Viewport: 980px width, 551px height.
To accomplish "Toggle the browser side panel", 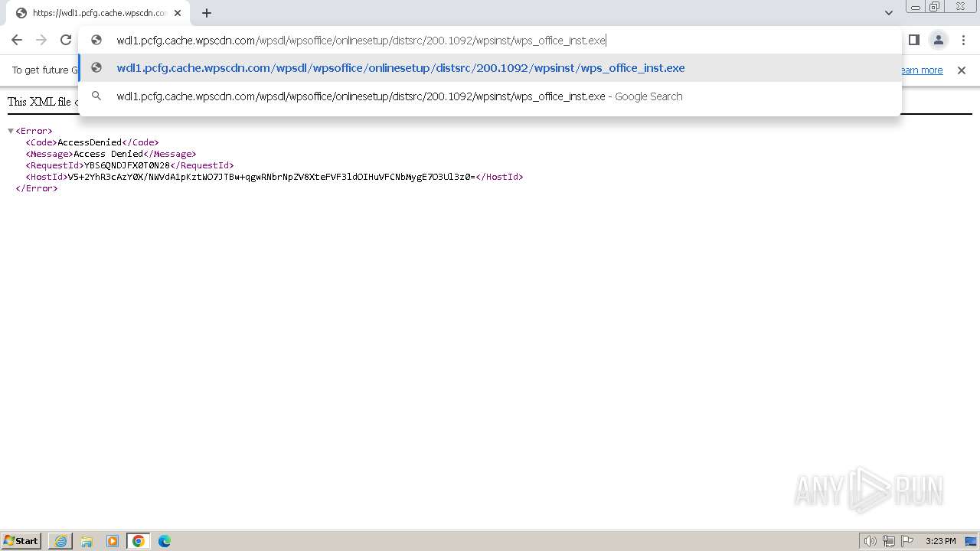I will [x=914, y=40].
